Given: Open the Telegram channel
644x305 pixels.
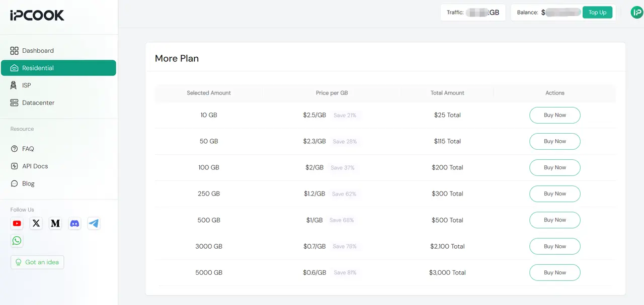Looking at the screenshot, I should coord(94,223).
